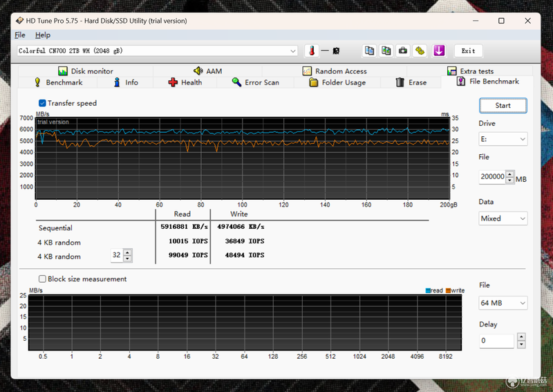Switch to the Folder Usage tab
The image size is (553, 392).
tap(337, 82)
